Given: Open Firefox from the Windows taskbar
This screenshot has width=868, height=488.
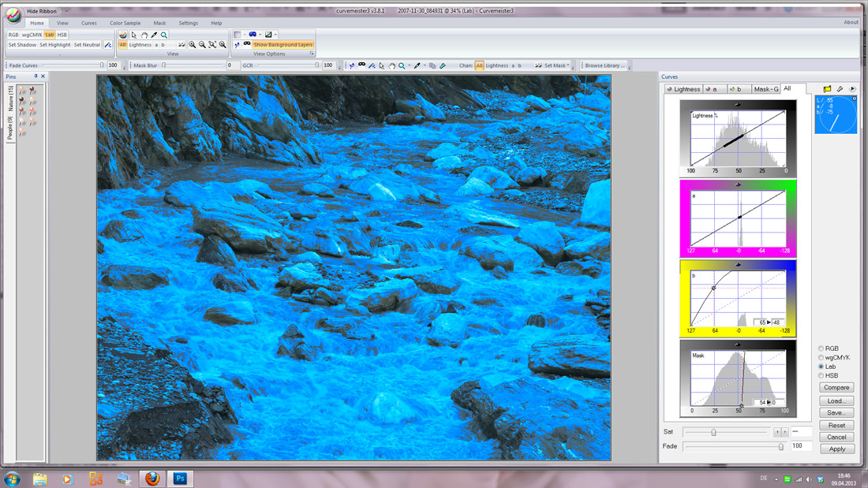Looking at the screenshot, I should pyautogui.click(x=152, y=479).
